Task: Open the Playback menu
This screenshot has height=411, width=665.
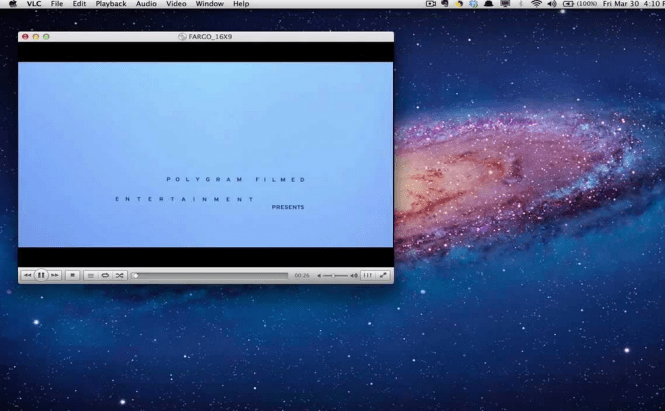Action: point(111,4)
